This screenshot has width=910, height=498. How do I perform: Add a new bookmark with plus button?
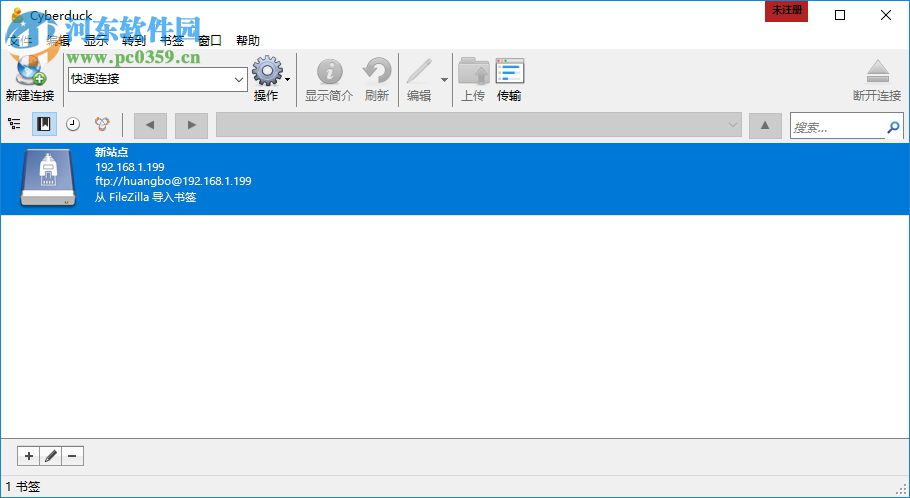(x=28, y=456)
